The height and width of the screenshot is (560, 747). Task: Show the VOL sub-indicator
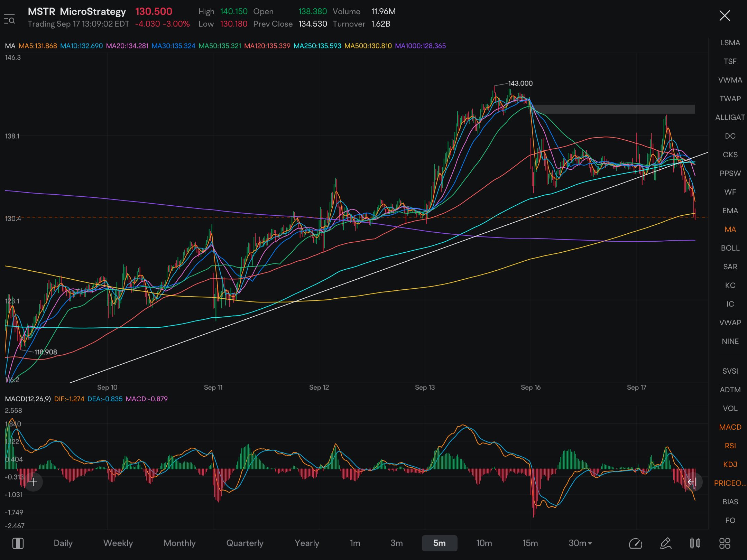(x=730, y=409)
